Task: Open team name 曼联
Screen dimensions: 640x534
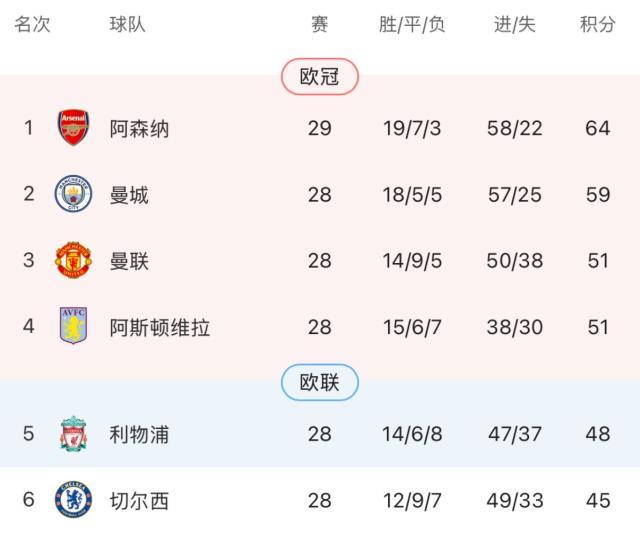Action: coord(129,261)
